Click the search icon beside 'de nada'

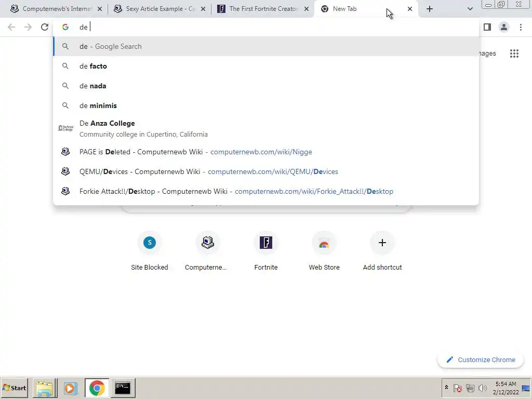(x=65, y=86)
